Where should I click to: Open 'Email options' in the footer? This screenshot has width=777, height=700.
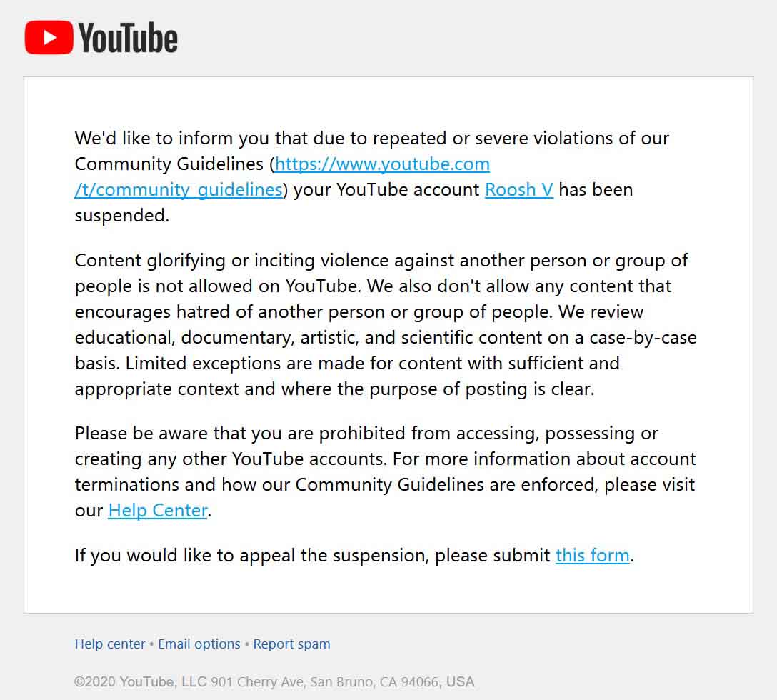[199, 644]
